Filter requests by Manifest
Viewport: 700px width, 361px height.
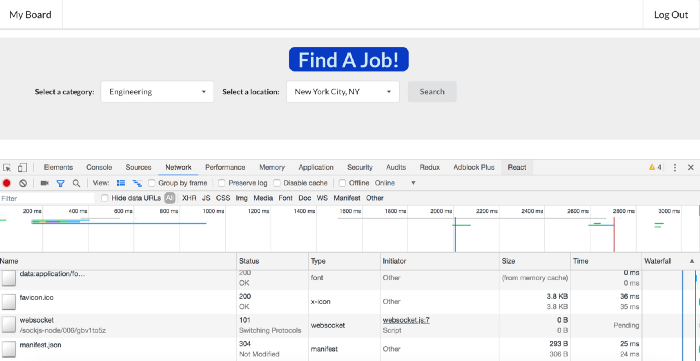pyautogui.click(x=347, y=198)
